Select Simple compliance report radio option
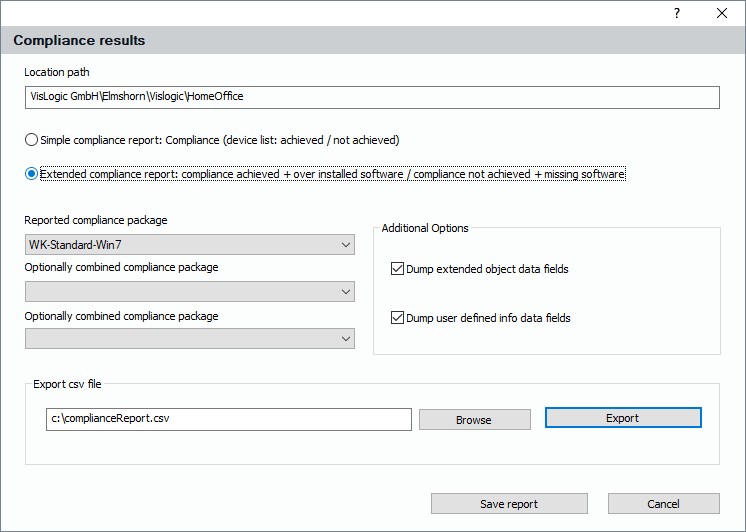 [32, 140]
